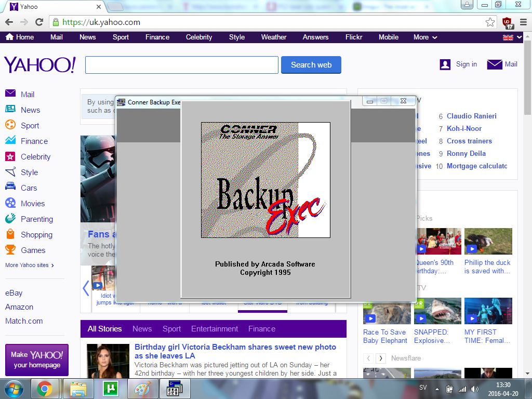Image resolution: width=532 pixels, height=399 pixels.
Task: Click the SV language indicator in taskbar
Action: point(423,388)
